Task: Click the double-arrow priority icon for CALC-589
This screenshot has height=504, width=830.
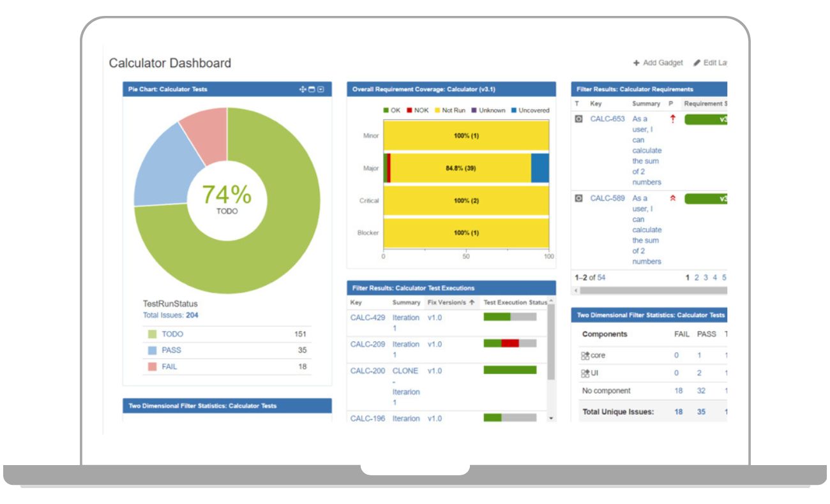Action: tap(672, 198)
